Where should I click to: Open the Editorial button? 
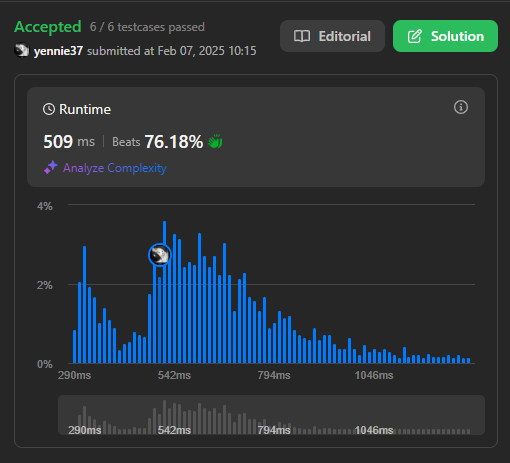(x=332, y=36)
